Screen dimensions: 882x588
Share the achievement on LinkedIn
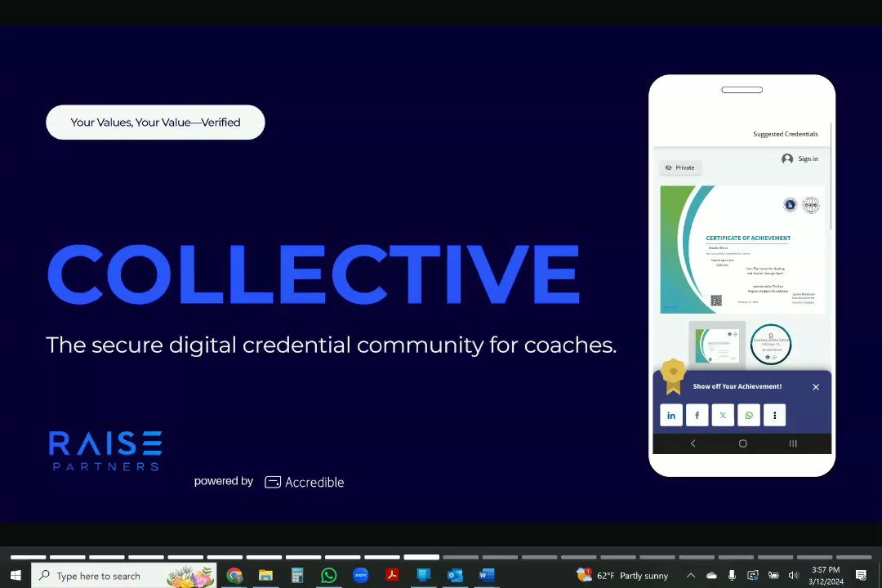(671, 415)
